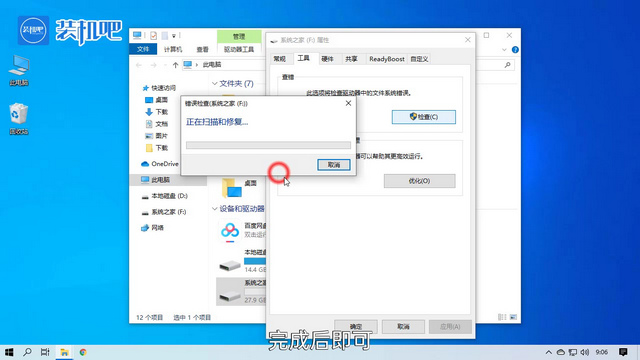The image size is (640, 360).
Task: Switch to General tab in properties
Action: pos(280,59)
